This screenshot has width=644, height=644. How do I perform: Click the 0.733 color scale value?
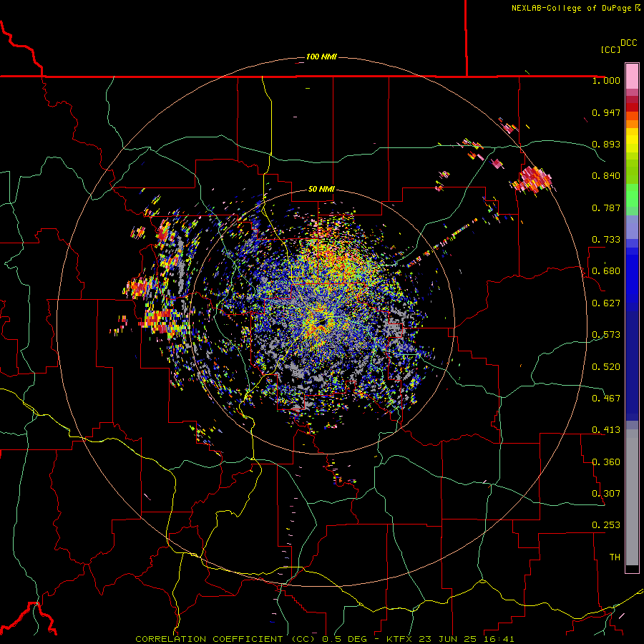pos(606,240)
